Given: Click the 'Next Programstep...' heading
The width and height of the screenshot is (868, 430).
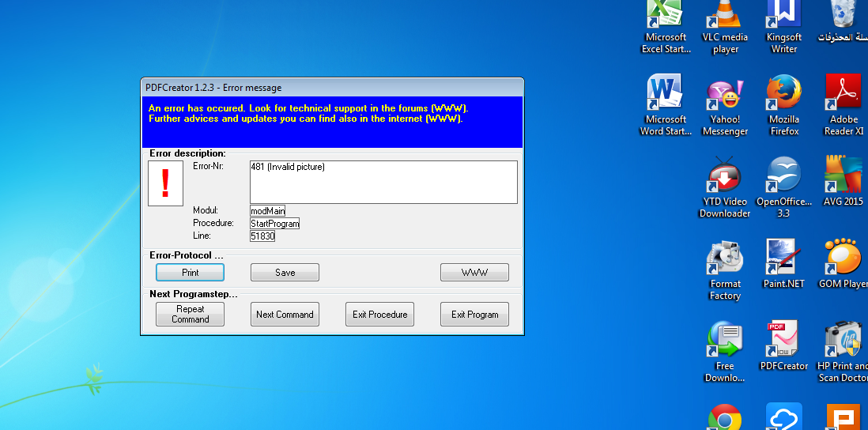Looking at the screenshot, I should [x=194, y=294].
